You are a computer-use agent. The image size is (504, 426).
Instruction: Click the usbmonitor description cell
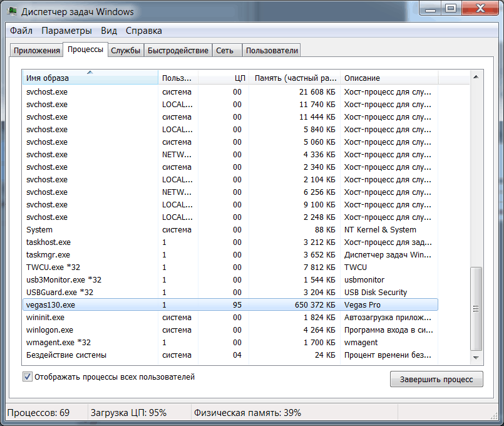point(364,279)
